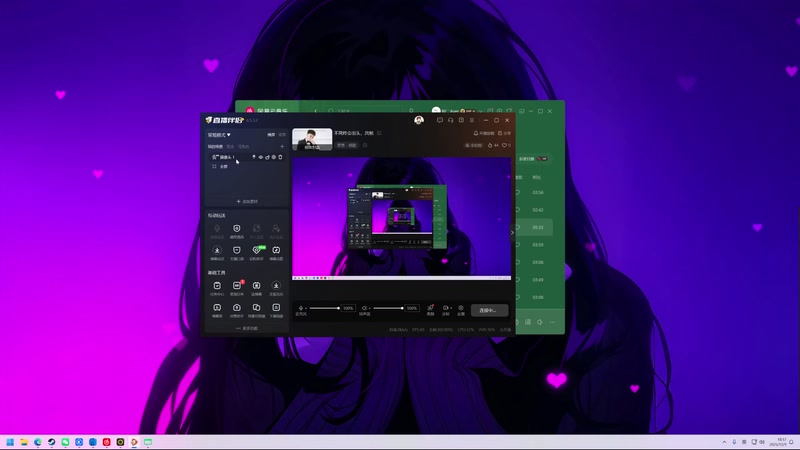Viewport: 800px width, 450px height.
Task: Open the 常规模式 mode dropdown
Action: tap(219, 135)
